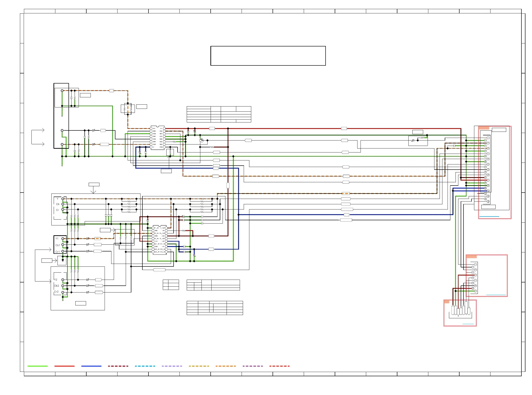532x395 pixels.
Task: Click the "SW3" pin label
Action: click(154, 136)
